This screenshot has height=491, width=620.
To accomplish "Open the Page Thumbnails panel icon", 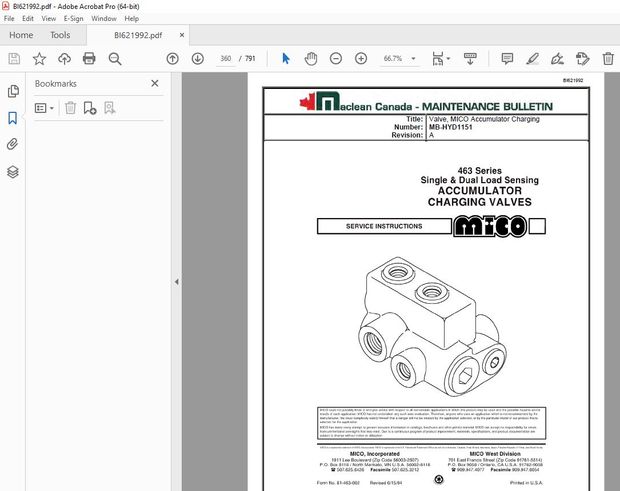I will click(13, 91).
